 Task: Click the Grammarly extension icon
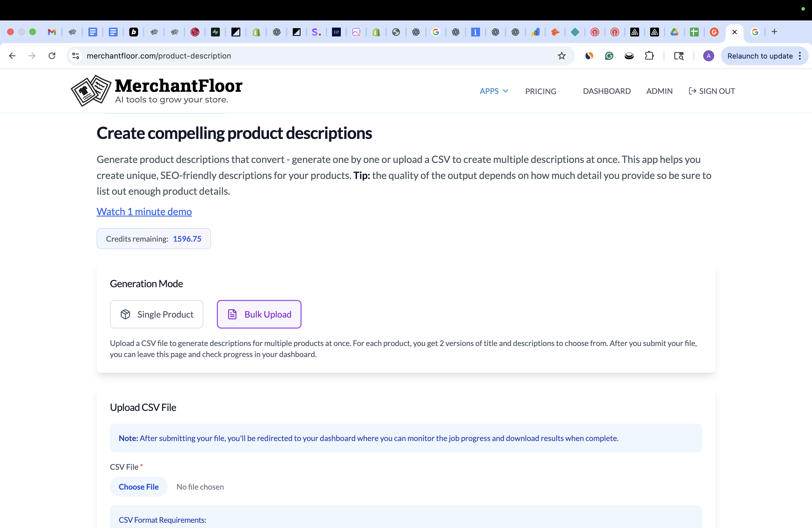(609, 56)
